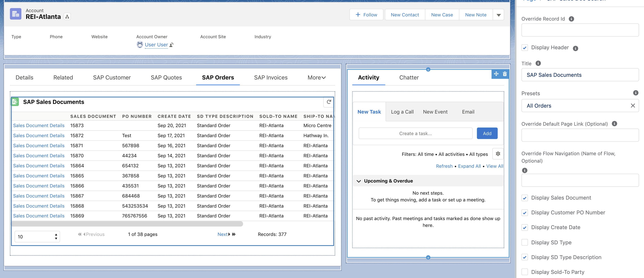This screenshot has height=278, width=644.
Task: Click the New Note button
Action: [x=476, y=15]
